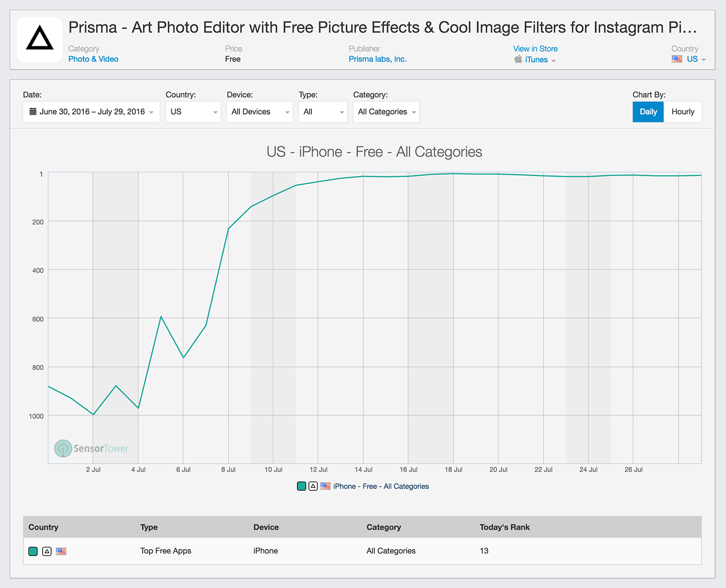Viewport: 726px width, 588px height.
Task: Click the Prisma triangle app icon
Action: (40, 40)
